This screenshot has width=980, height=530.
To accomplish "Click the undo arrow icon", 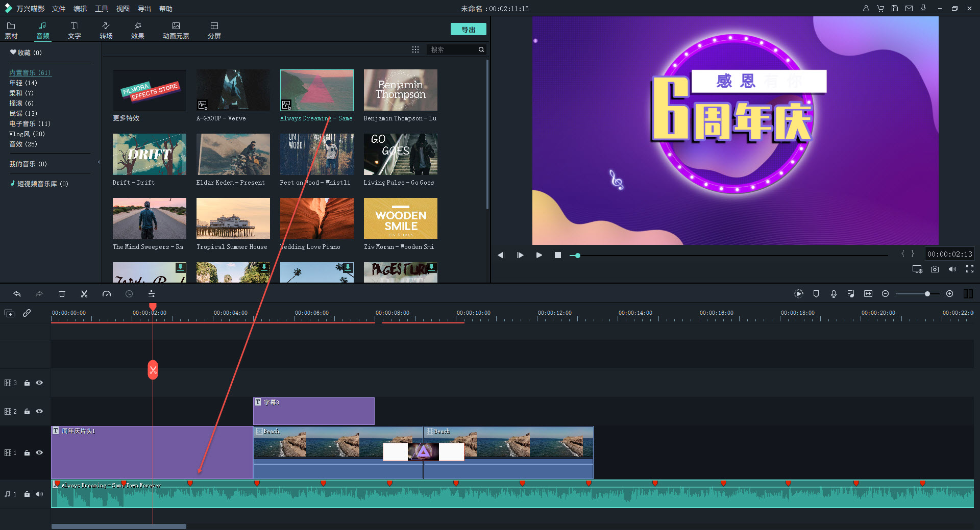I will tap(17, 294).
